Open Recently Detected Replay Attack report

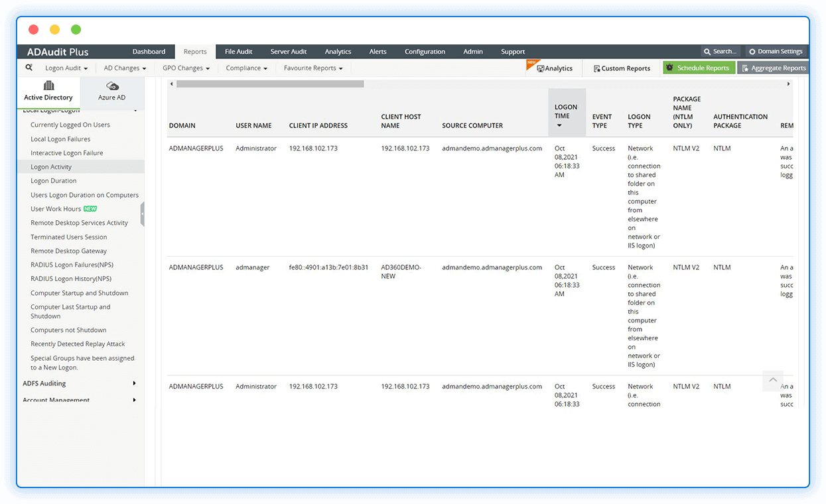coord(78,344)
